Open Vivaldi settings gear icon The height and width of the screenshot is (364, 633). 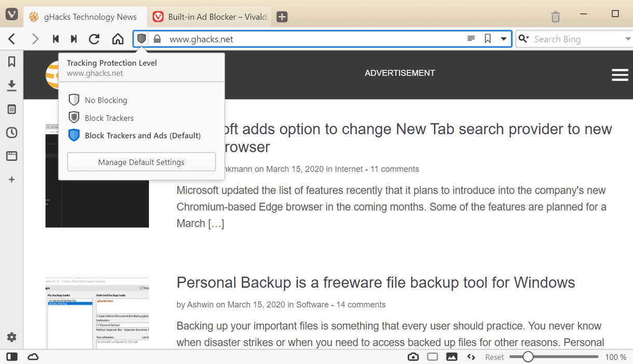pos(11,337)
